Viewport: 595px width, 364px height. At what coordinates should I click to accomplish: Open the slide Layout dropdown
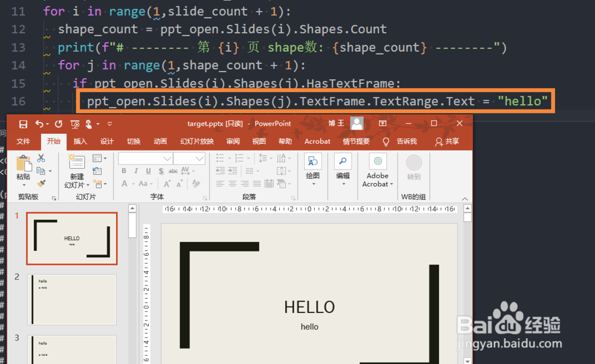[99, 158]
